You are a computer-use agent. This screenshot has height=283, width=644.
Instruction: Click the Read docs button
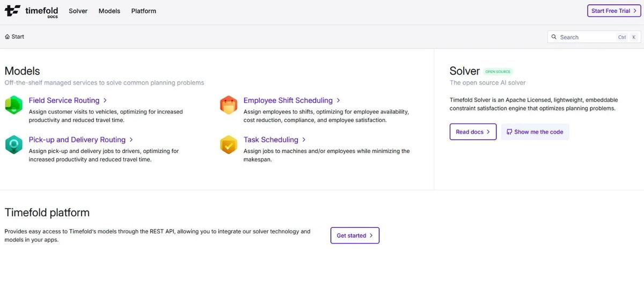473,132
